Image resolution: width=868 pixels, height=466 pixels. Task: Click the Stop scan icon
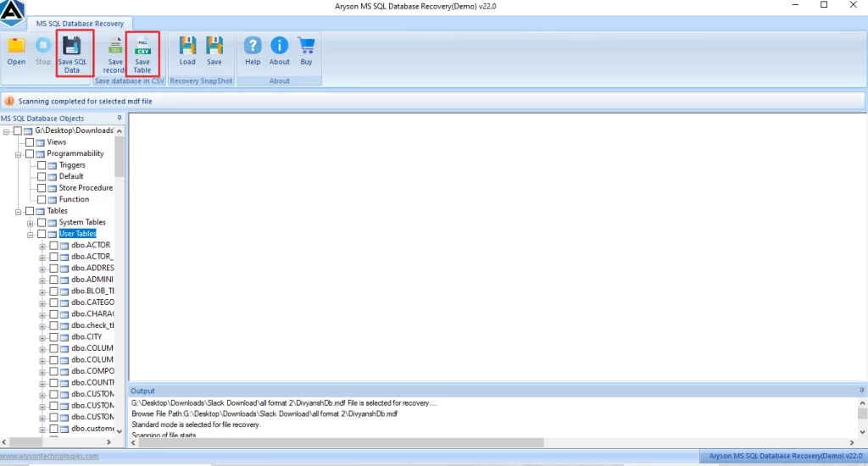pyautogui.click(x=43, y=47)
